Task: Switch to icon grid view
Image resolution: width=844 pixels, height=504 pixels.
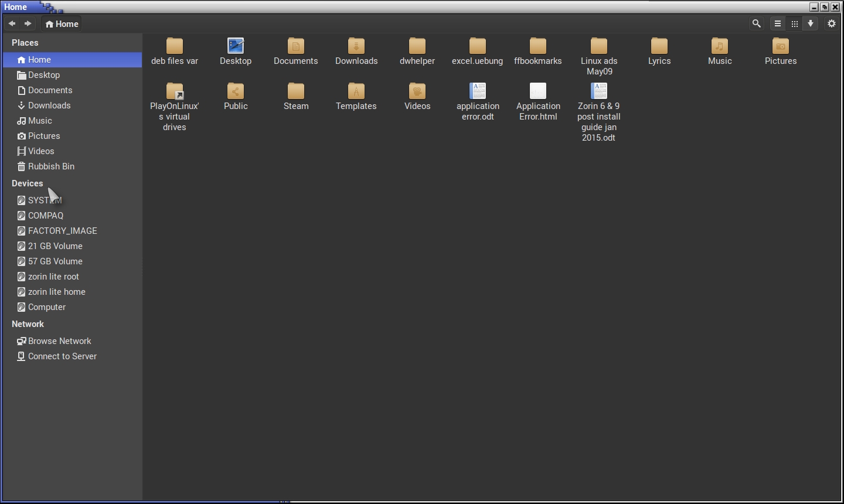Action: click(794, 23)
